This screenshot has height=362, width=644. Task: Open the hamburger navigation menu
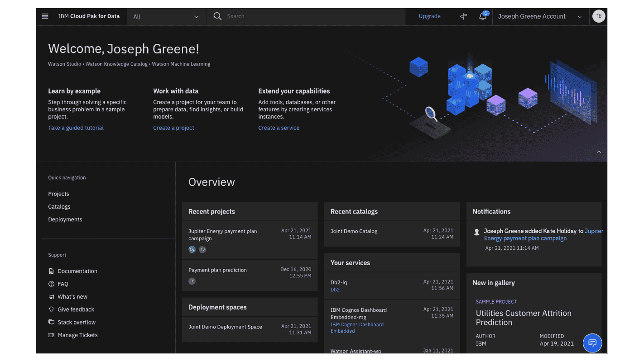(45, 16)
